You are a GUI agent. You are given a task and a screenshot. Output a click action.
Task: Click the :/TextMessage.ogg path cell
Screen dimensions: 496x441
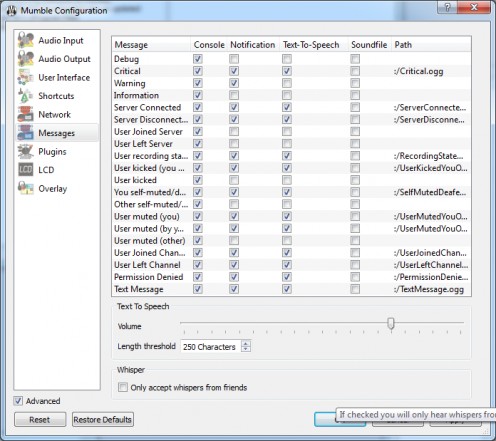(x=429, y=289)
